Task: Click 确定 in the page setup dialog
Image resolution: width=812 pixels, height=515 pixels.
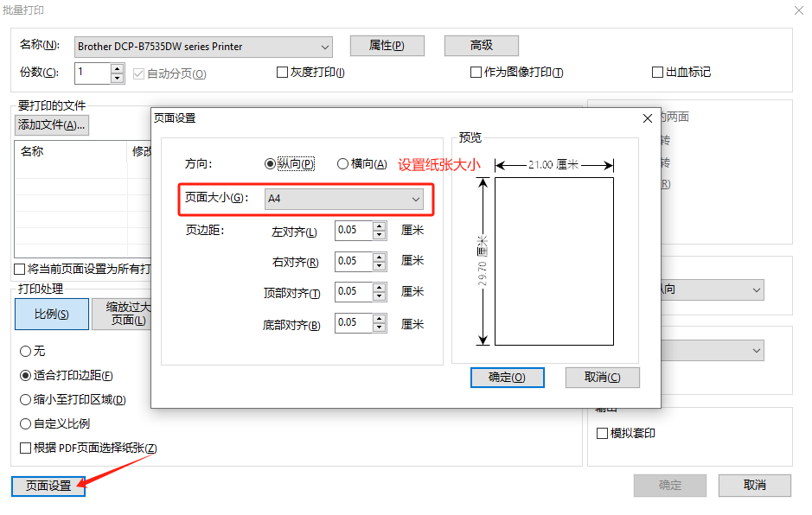Action: (507, 378)
